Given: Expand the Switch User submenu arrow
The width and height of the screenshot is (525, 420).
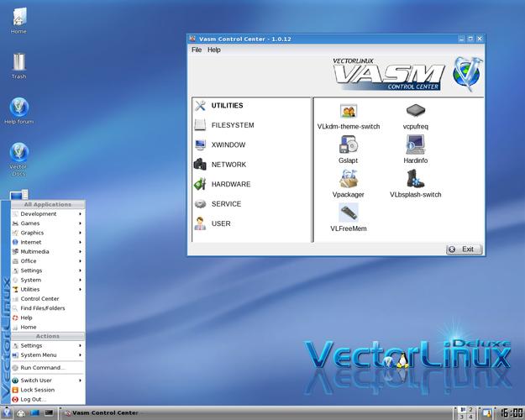Looking at the screenshot, I should pos(81,381).
